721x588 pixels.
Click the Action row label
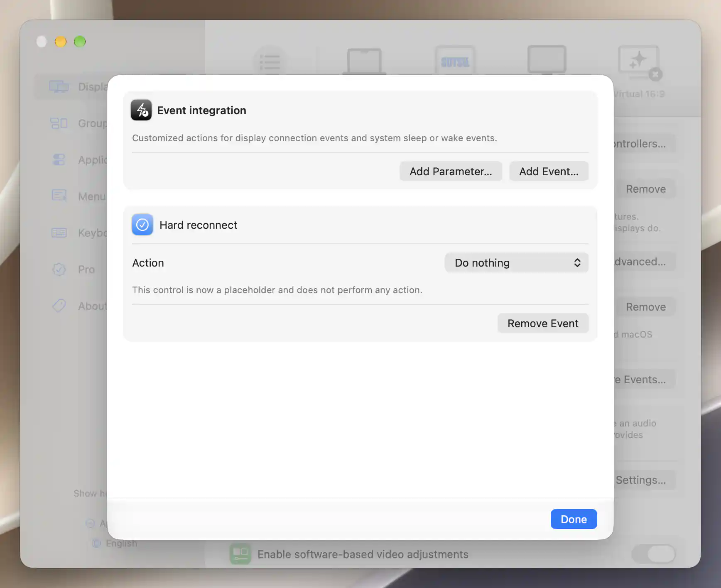(148, 263)
